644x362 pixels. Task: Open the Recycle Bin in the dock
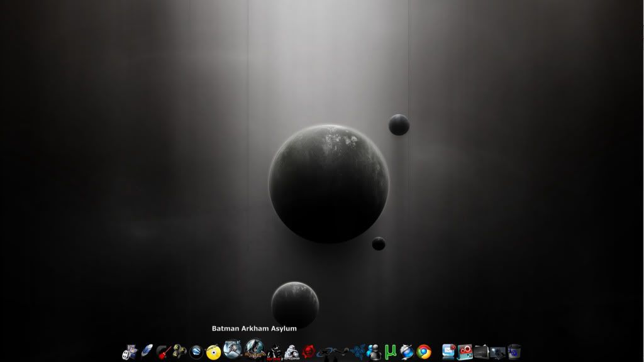[x=514, y=352]
